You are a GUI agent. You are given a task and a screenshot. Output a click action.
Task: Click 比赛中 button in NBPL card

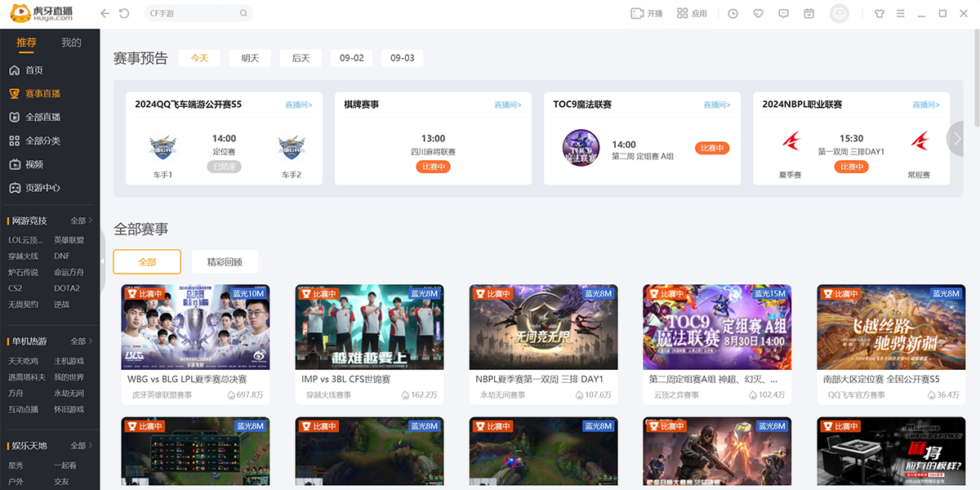(x=851, y=167)
